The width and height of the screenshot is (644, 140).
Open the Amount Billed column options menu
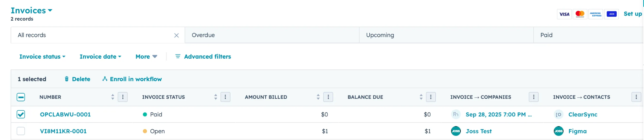328,97
